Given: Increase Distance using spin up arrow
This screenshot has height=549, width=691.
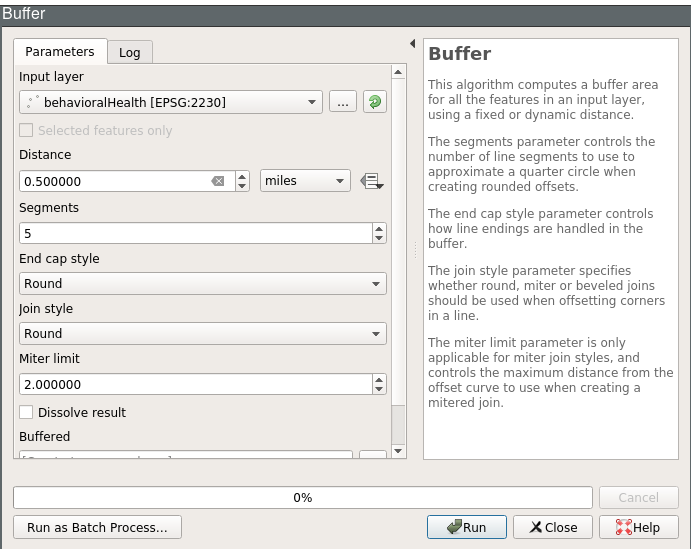Looking at the screenshot, I should [x=242, y=176].
